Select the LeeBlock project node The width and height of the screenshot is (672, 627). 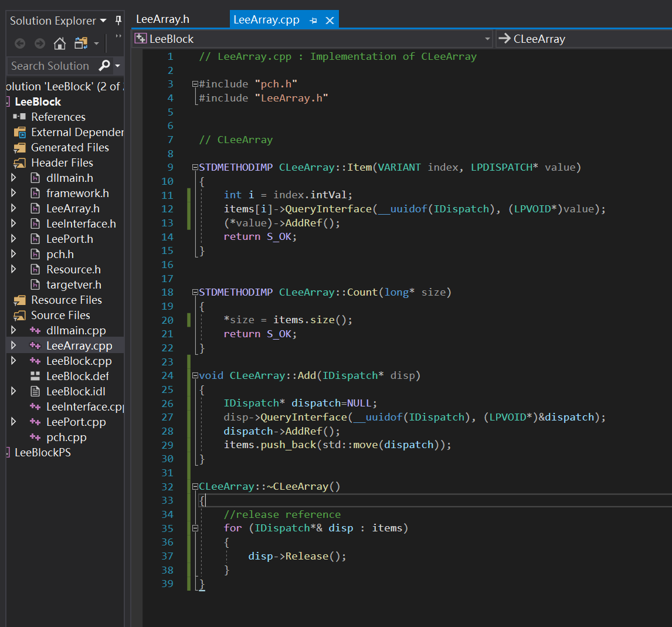point(38,102)
